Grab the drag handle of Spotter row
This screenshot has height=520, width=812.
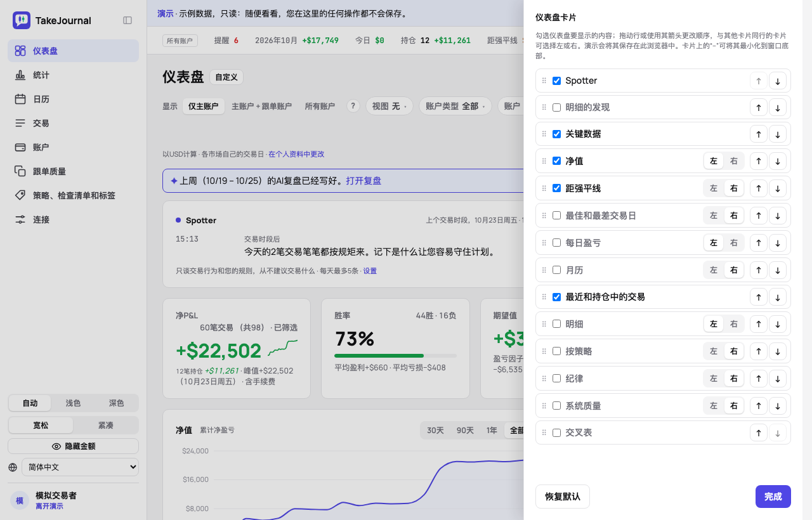click(544, 81)
